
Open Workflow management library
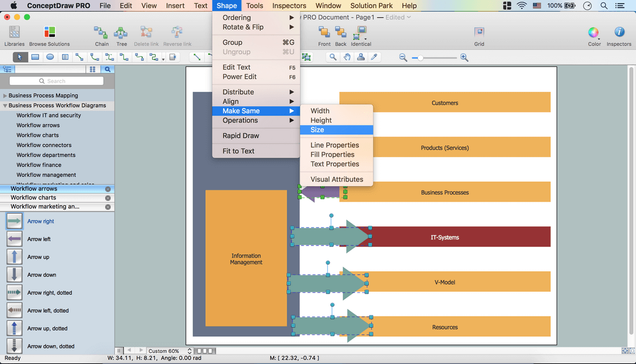click(46, 174)
